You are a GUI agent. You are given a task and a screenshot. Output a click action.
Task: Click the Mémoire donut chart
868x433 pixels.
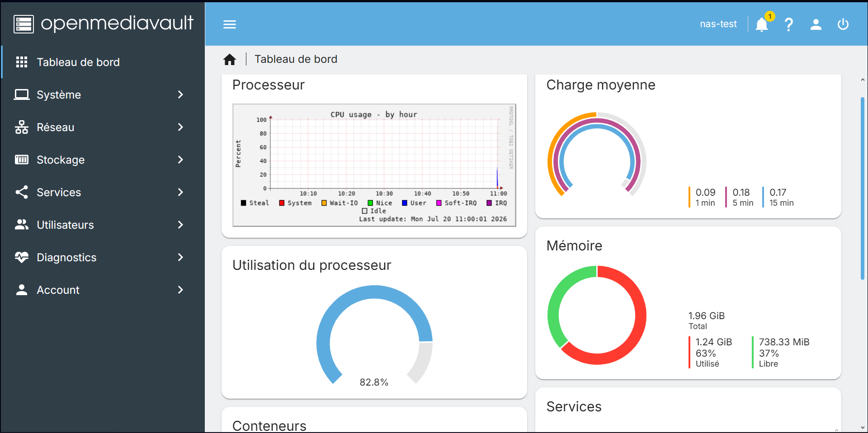(x=597, y=315)
